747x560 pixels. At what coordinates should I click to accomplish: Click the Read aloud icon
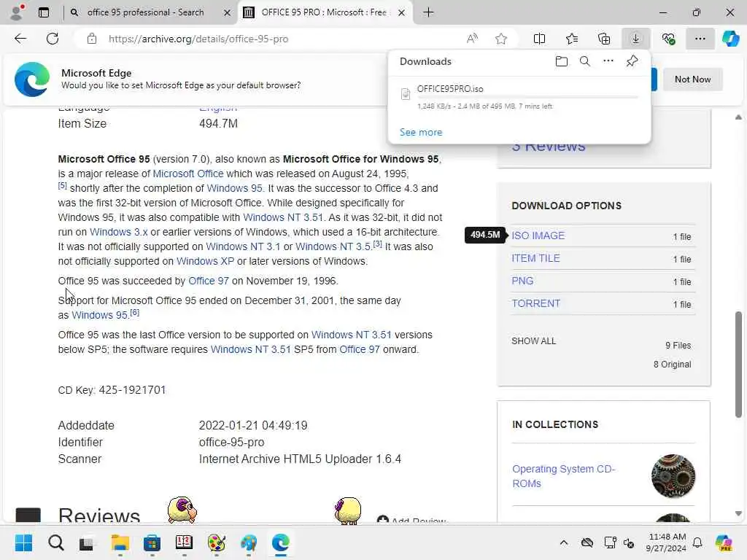click(472, 39)
